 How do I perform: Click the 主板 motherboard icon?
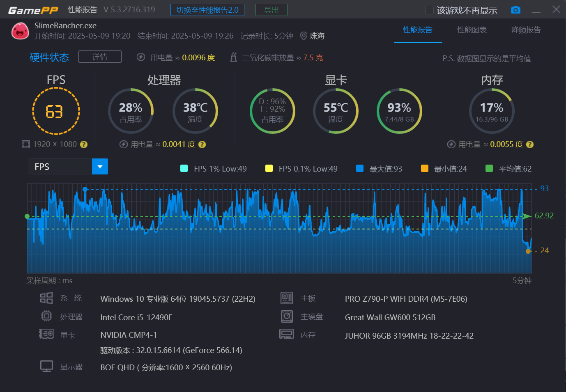pyautogui.click(x=287, y=298)
